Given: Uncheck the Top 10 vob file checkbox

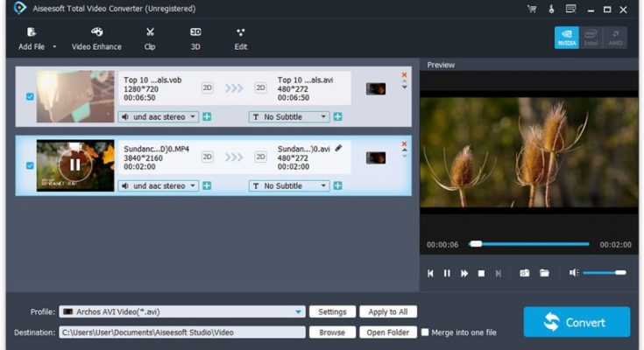Looking at the screenshot, I should point(31,96).
